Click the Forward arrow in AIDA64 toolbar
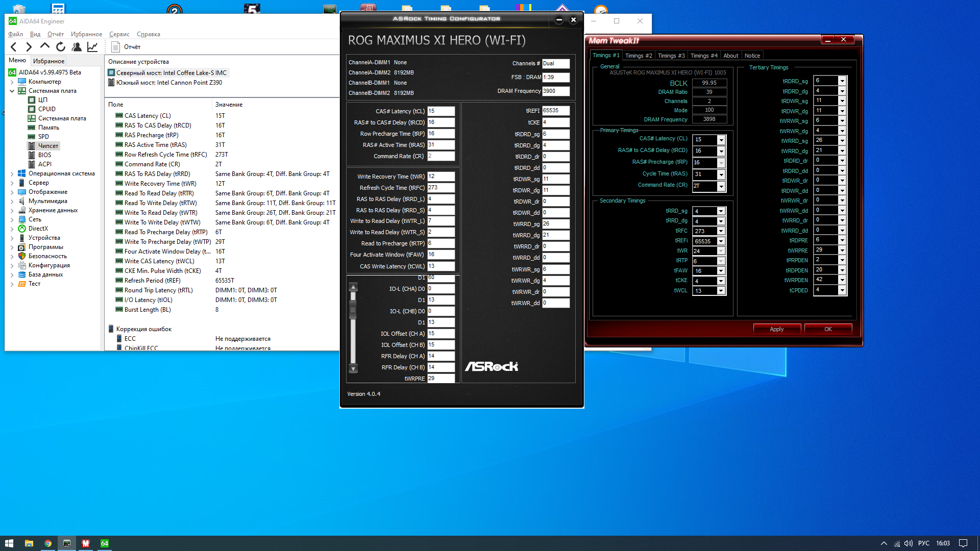The width and height of the screenshot is (980, 551). [x=29, y=47]
